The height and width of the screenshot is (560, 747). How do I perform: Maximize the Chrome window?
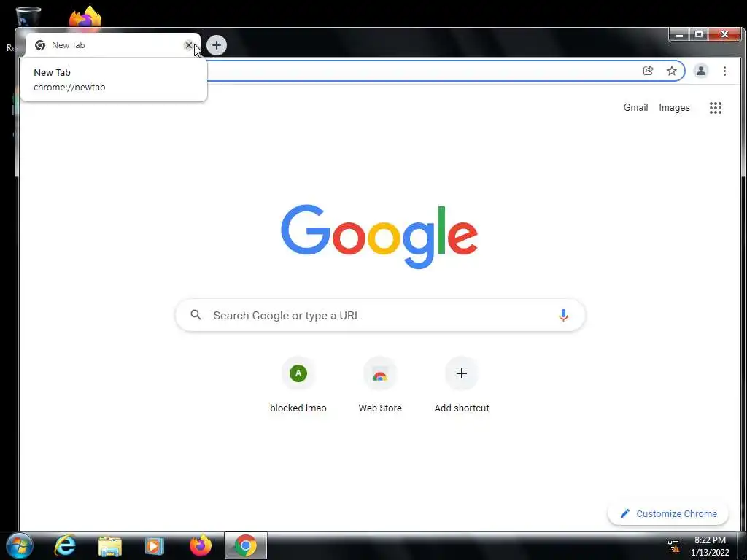[x=699, y=34]
